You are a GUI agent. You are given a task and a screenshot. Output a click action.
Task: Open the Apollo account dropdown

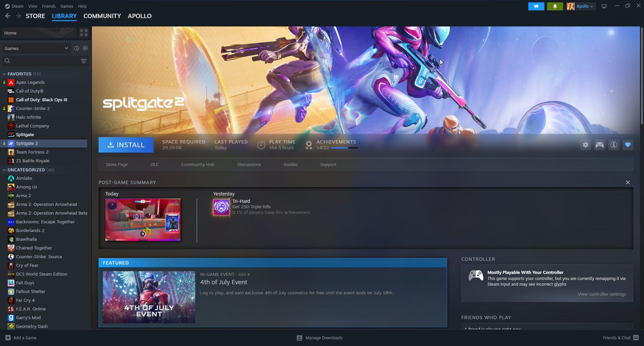click(581, 6)
